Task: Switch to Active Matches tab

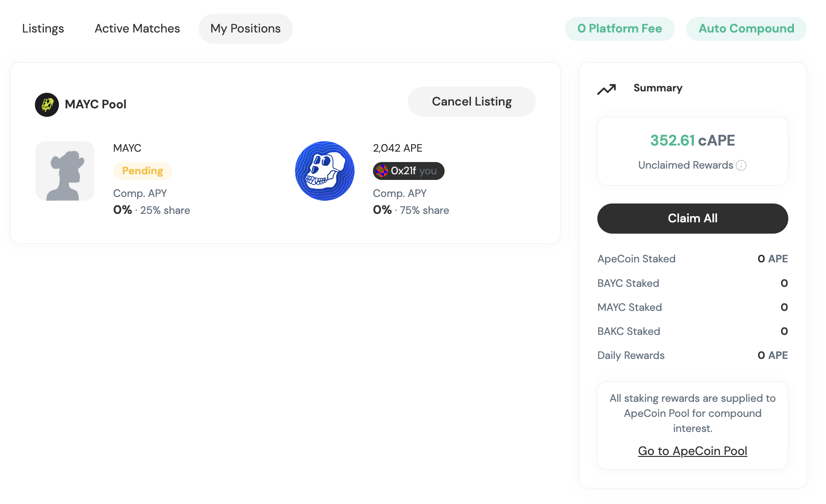Action: tap(137, 29)
